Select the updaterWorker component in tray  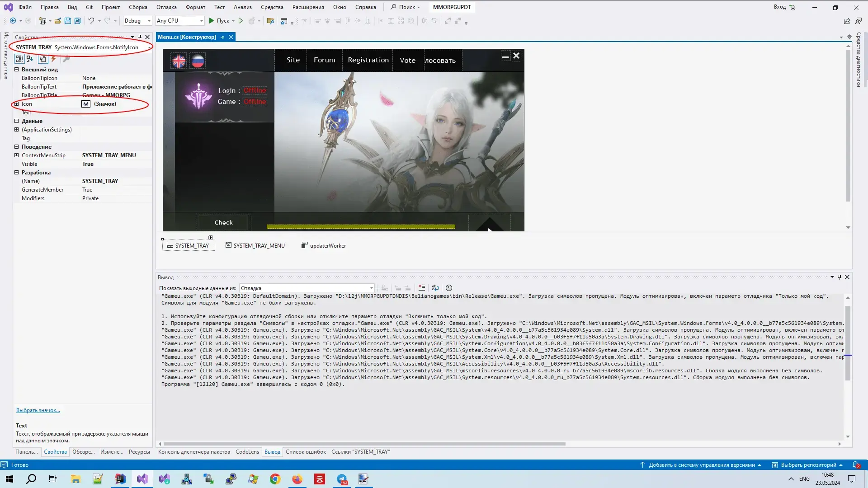click(324, 246)
